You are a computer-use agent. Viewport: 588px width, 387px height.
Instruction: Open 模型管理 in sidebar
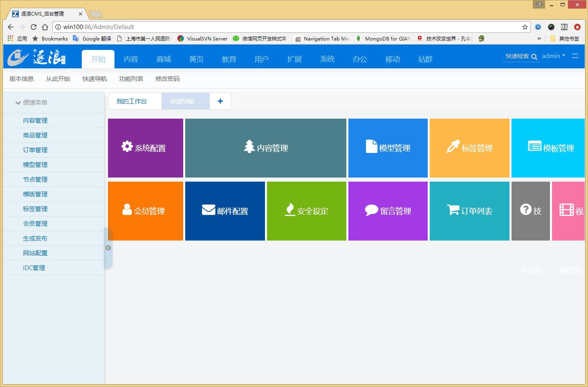(x=54, y=165)
